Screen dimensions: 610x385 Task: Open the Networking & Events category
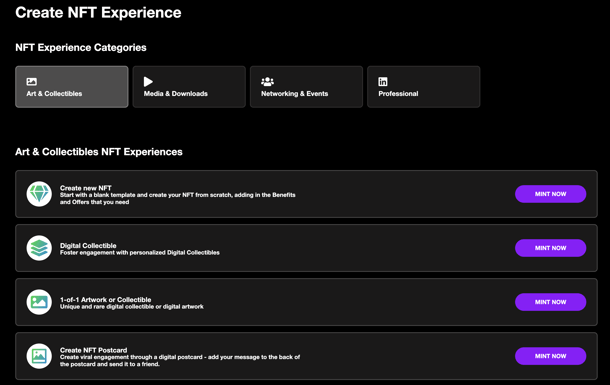click(x=307, y=87)
